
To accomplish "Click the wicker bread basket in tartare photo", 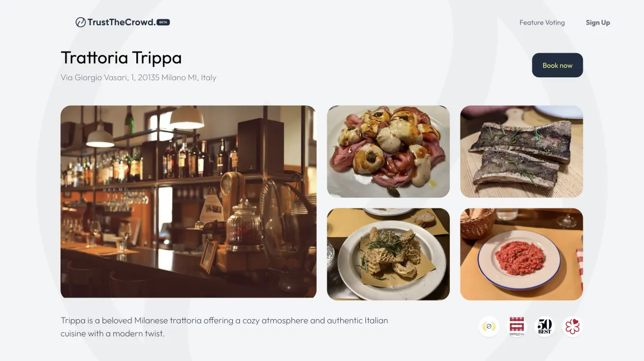I will [477, 222].
